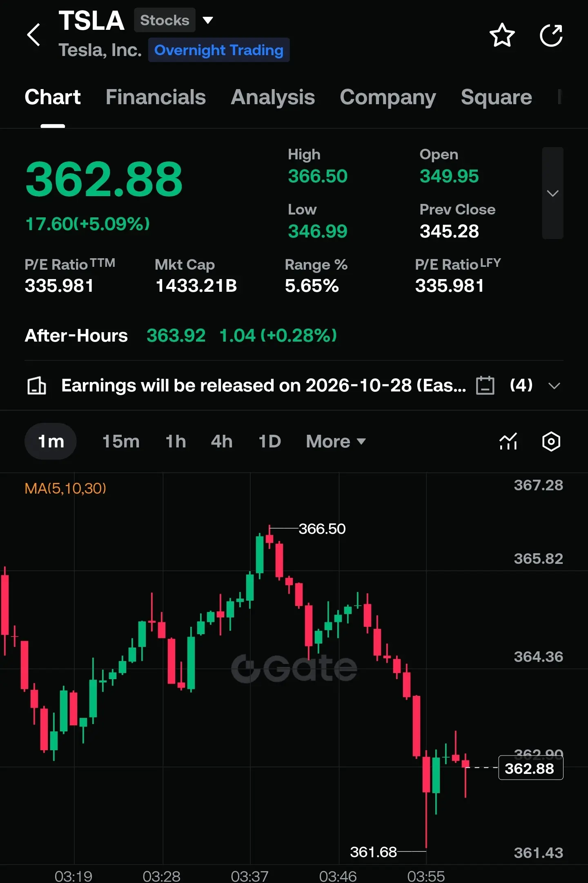Tap the 361.43 price axis label
588x883 pixels.
[x=538, y=853]
